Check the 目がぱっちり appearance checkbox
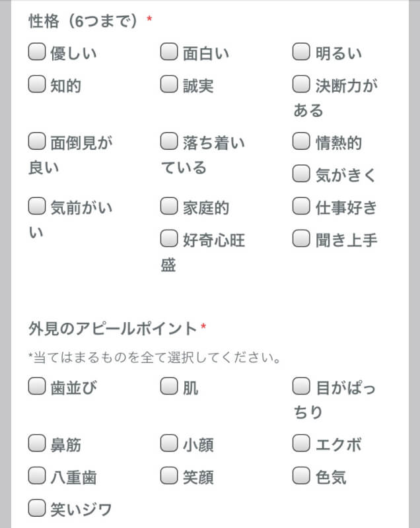420x528 pixels. [301, 387]
